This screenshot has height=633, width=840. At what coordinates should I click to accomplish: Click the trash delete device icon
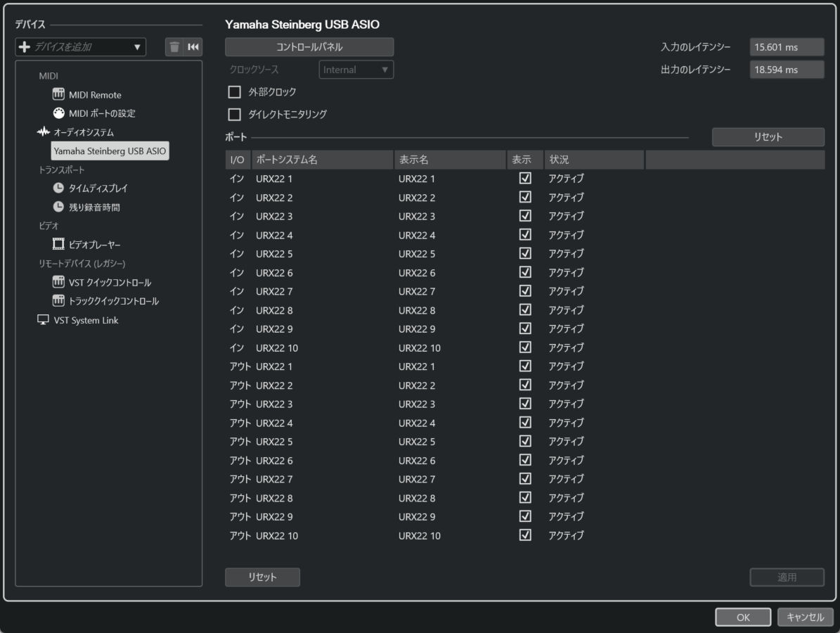tap(174, 47)
